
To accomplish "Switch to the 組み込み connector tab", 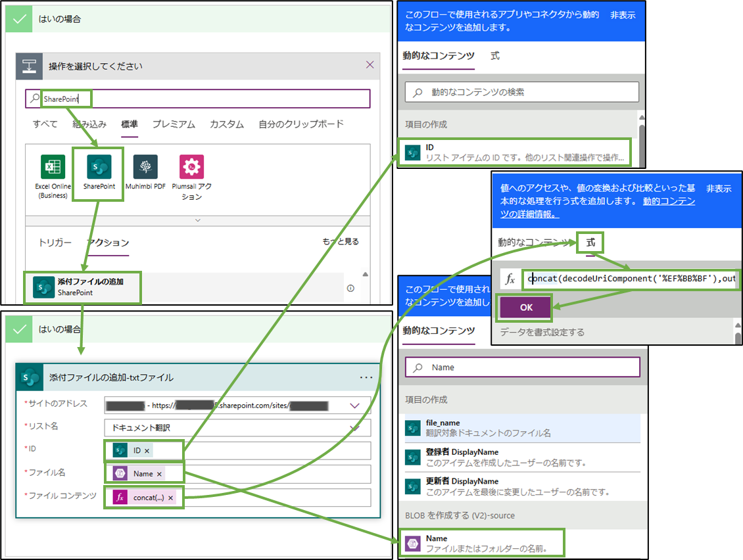I will tap(89, 124).
